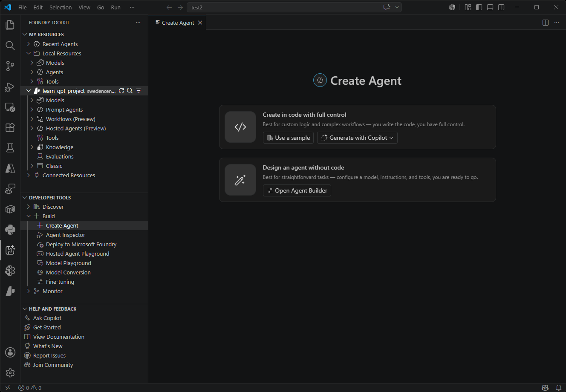Click the Copilot status icon in status bar

point(545,388)
